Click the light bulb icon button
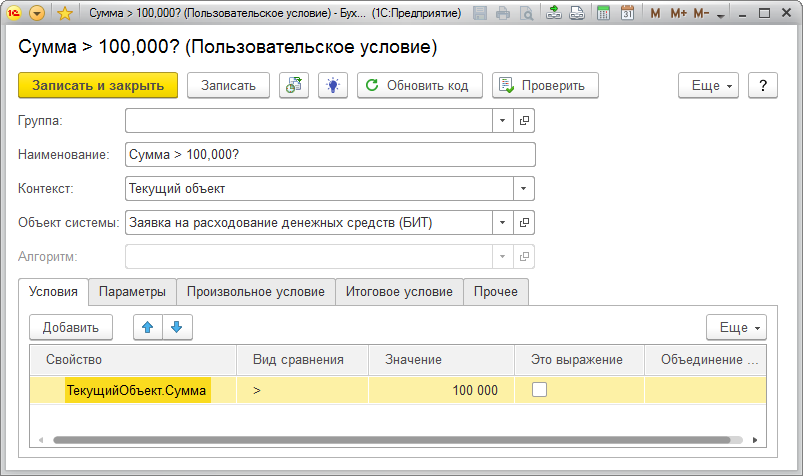 click(x=332, y=85)
